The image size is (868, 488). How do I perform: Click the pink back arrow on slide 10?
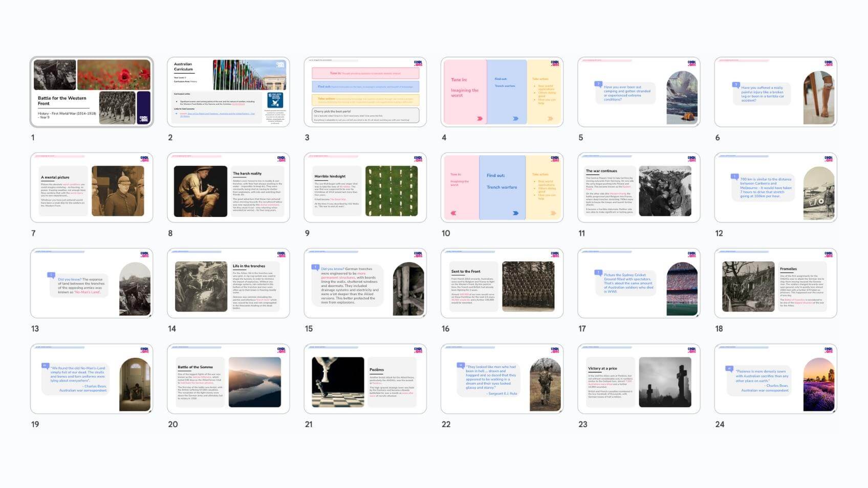click(453, 213)
